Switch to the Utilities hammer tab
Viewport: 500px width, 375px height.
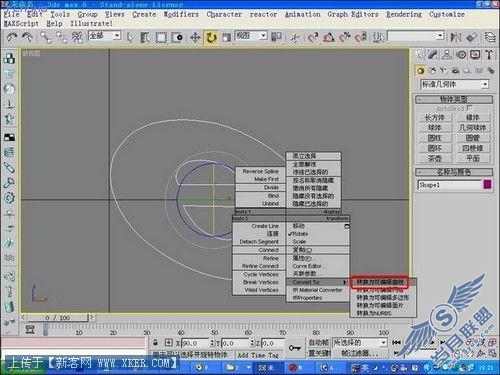click(x=489, y=55)
